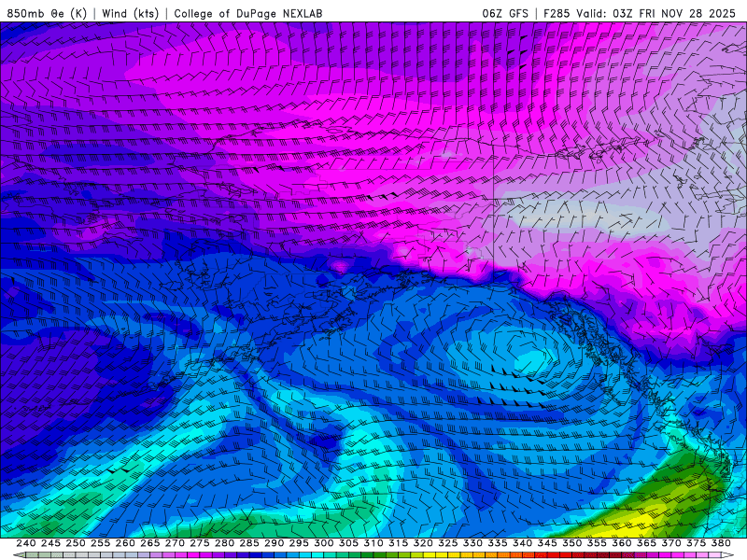
Task: Click the 245 scale label
Action: pyautogui.click(x=50, y=543)
